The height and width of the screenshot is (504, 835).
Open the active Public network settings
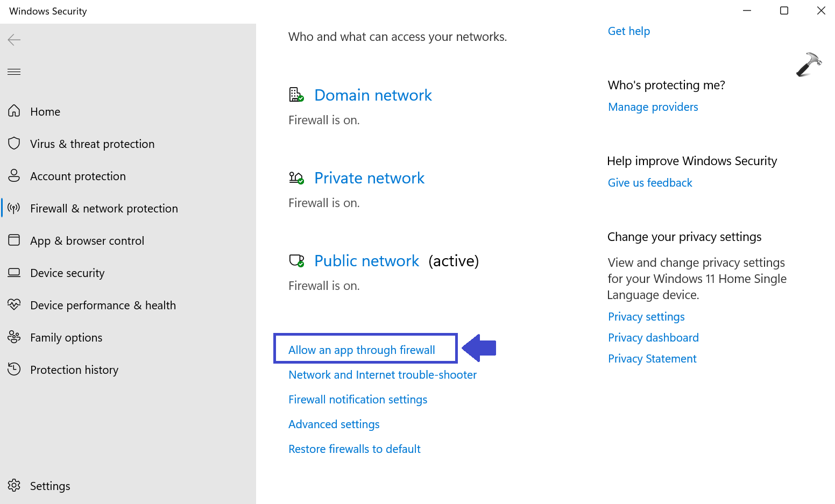click(x=366, y=261)
